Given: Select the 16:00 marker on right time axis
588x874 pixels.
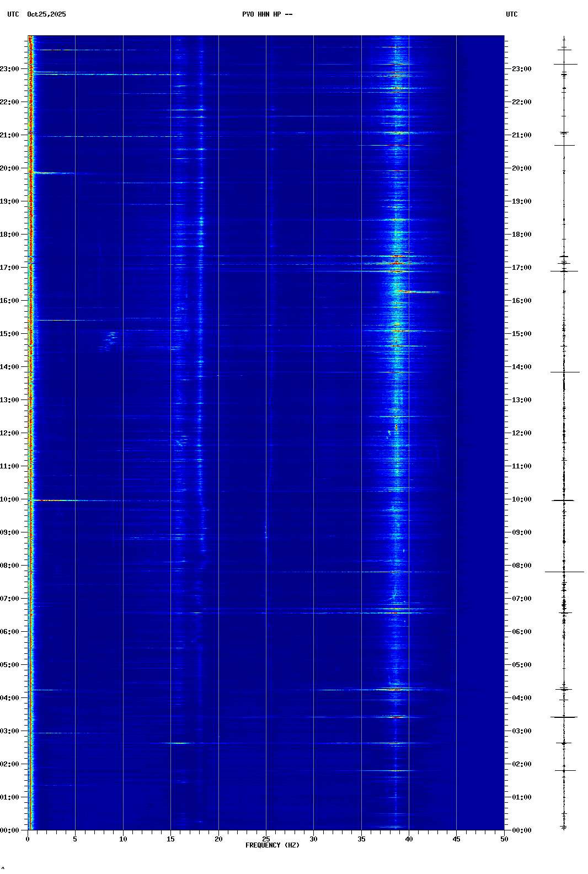Looking at the screenshot, I should click(521, 301).
